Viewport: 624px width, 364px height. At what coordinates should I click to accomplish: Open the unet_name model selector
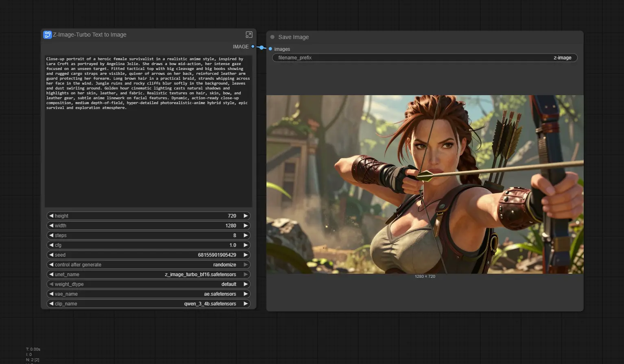pos(148,275)
